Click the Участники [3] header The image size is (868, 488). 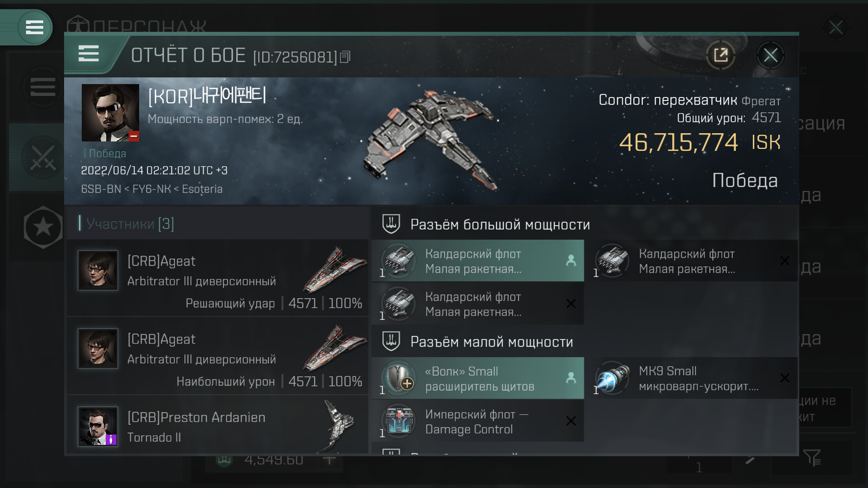130,224
